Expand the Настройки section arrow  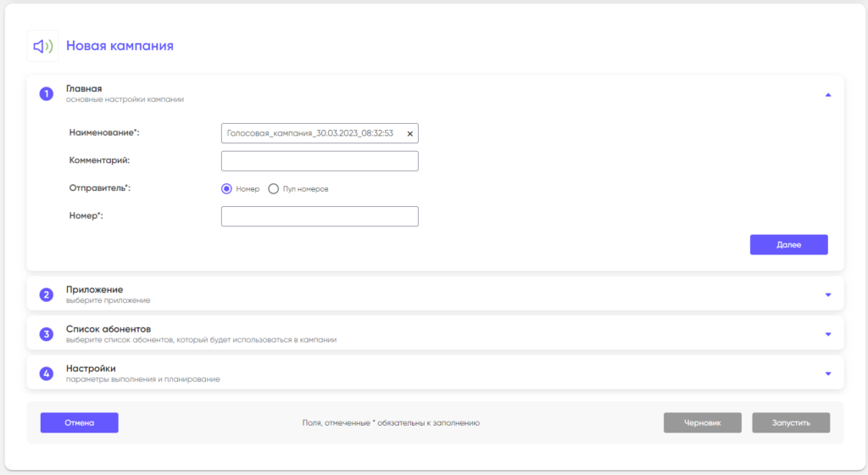pyautogui.click(x=828, y=373)
